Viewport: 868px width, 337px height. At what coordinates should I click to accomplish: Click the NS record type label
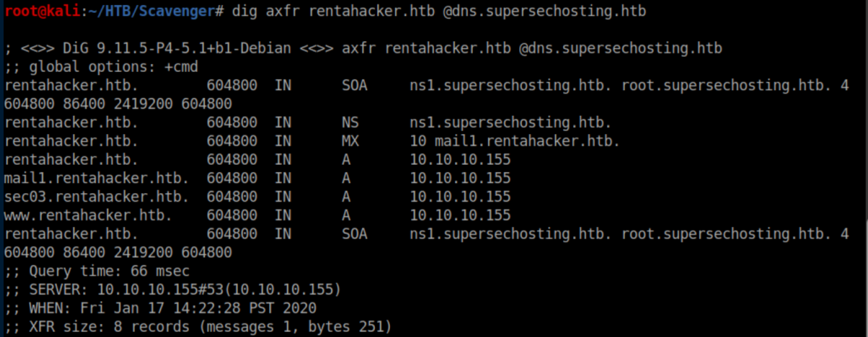(x=350, y=122)
